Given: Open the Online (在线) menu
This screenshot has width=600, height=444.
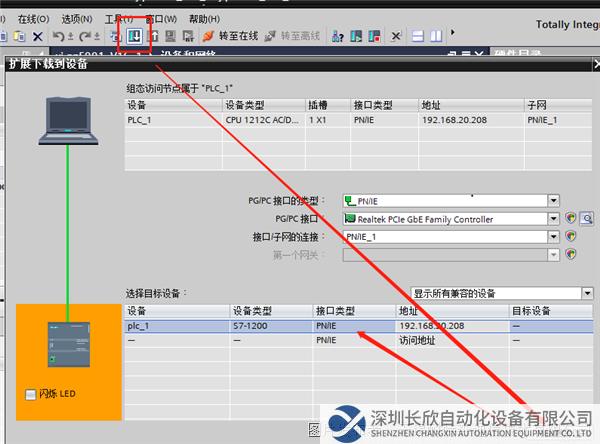Looking at the screenshot, I should click(34, 18).
